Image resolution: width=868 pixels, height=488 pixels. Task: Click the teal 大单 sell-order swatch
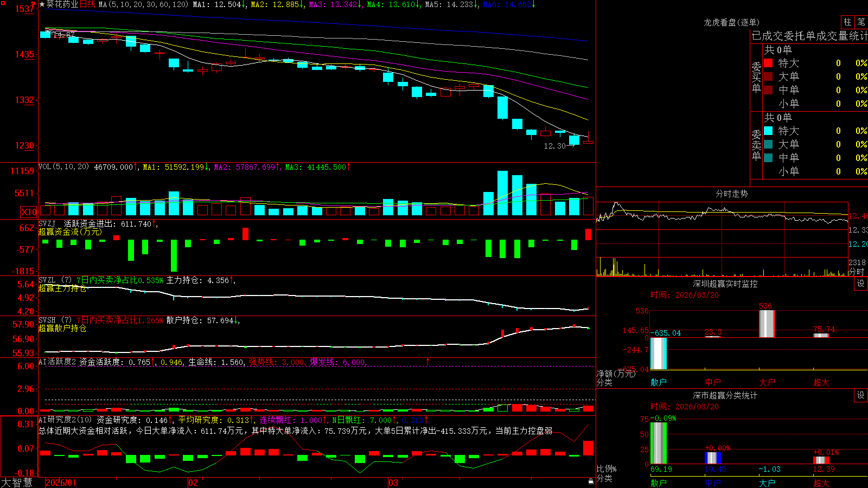tap(768, 144)
